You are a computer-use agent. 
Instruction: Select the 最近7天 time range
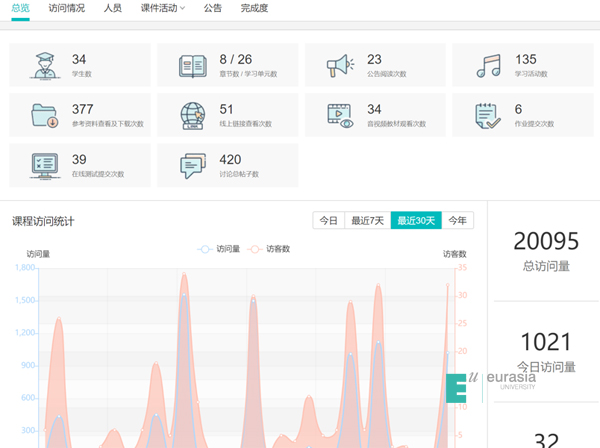[367, 221]
